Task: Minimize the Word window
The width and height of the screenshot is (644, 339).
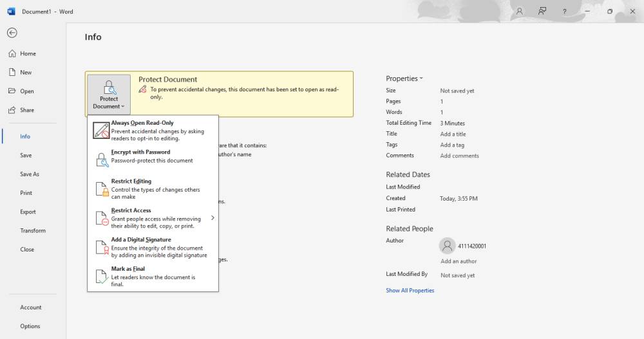Action: (587, 12)
